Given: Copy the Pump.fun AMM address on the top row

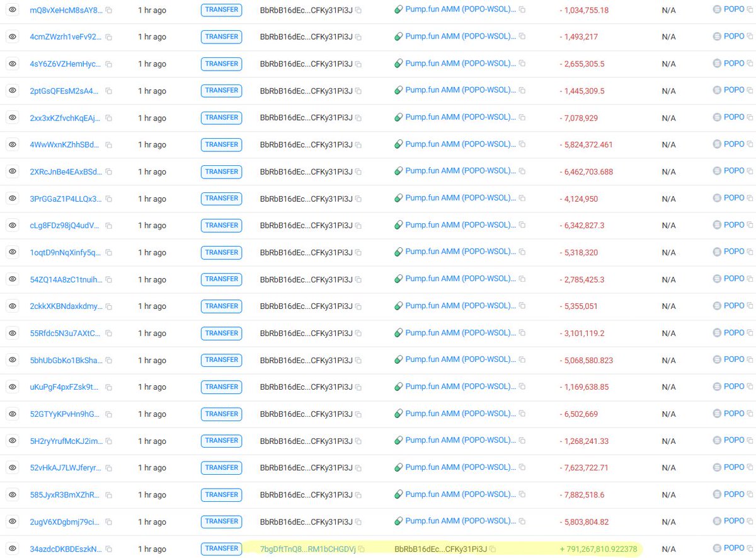Looking at the screenshot, I should (521, 9).
